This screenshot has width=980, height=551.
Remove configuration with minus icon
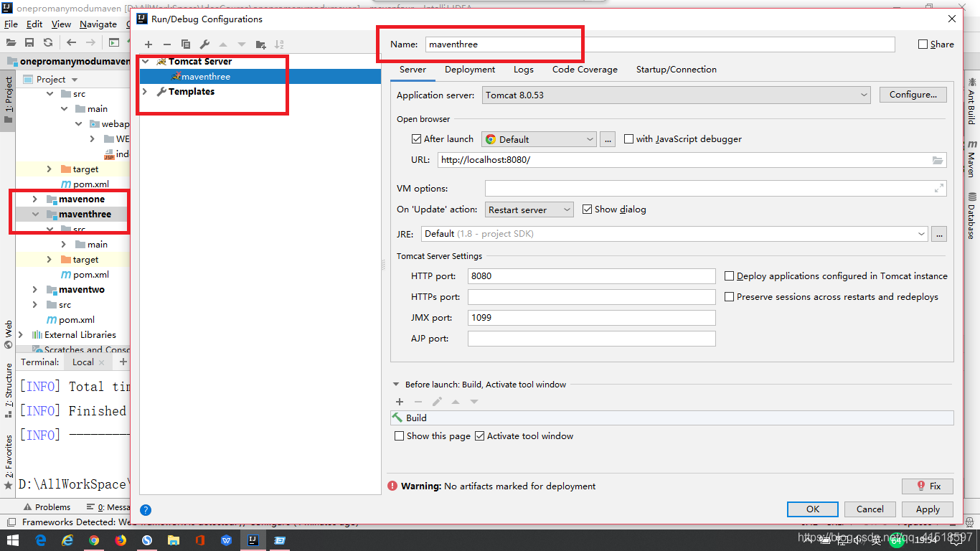click(x=167, y=44)
